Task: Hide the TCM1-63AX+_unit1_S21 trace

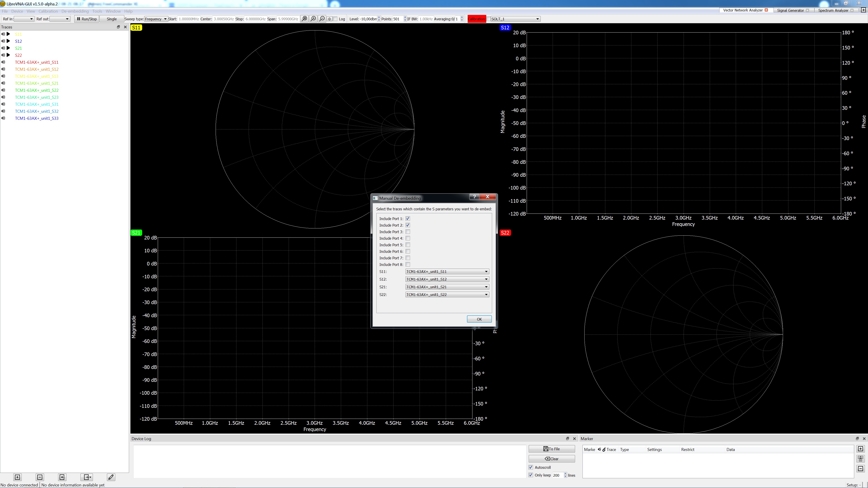Action: 3,83
